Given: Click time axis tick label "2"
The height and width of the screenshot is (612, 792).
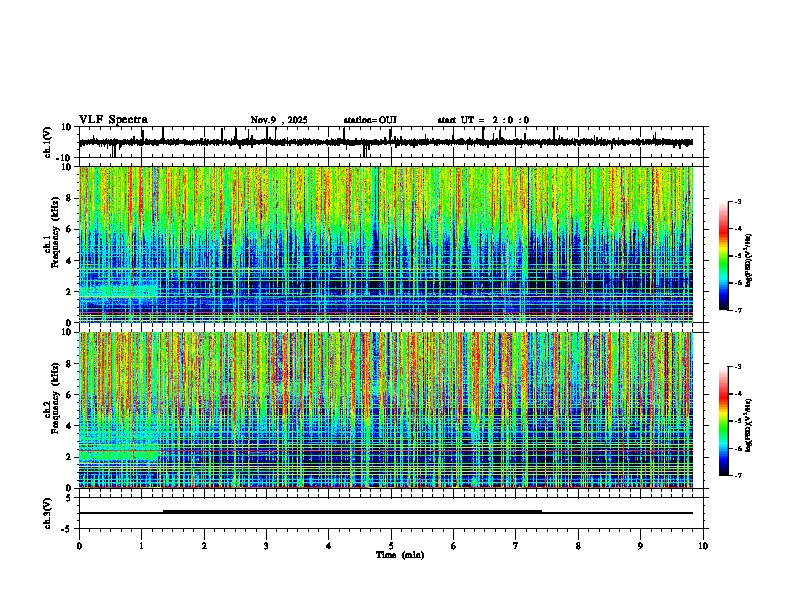Looking at the screenshot, I should coord(204,546).
